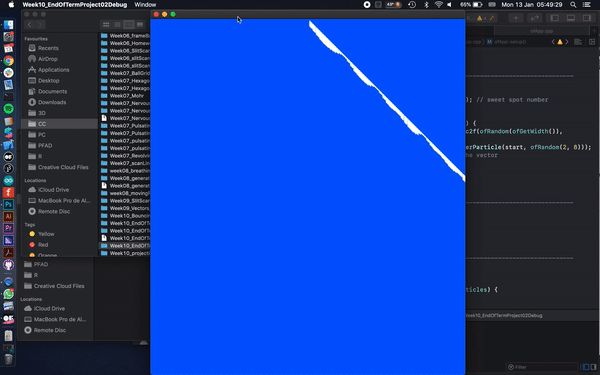Click Week10_EndOfTermProject02Debug in Xcode debug bar
This screenshot has height=375, width=600.
(x=504, y=316)
